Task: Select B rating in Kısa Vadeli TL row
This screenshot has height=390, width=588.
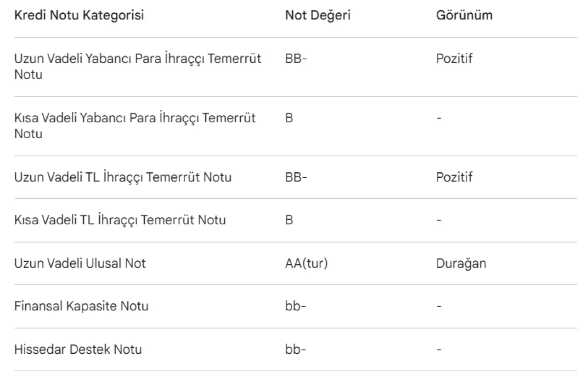Action: (x=289, y=220)
